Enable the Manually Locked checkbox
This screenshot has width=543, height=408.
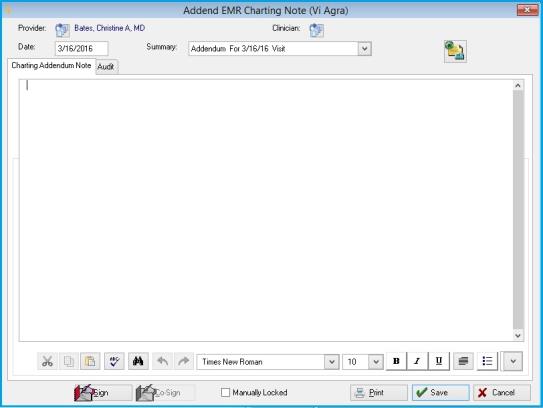tap(225, 392)
